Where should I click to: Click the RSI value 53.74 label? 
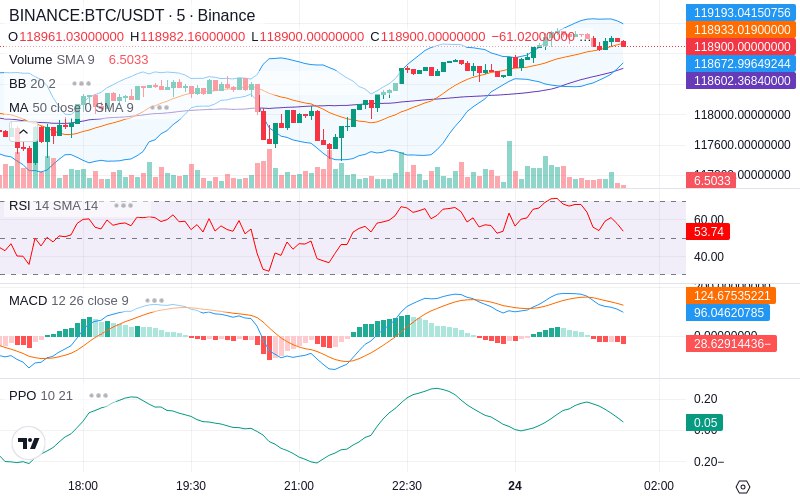708,231
